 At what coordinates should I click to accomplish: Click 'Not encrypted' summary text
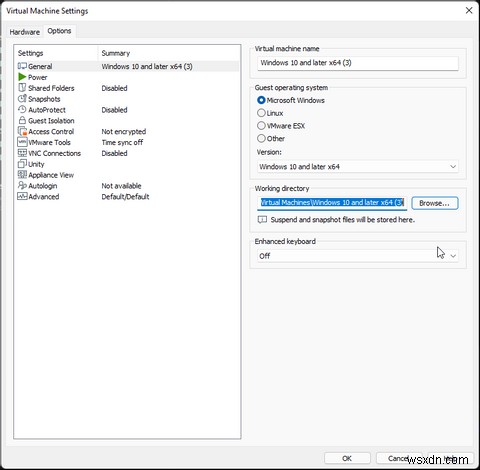[x=124, y=132]
